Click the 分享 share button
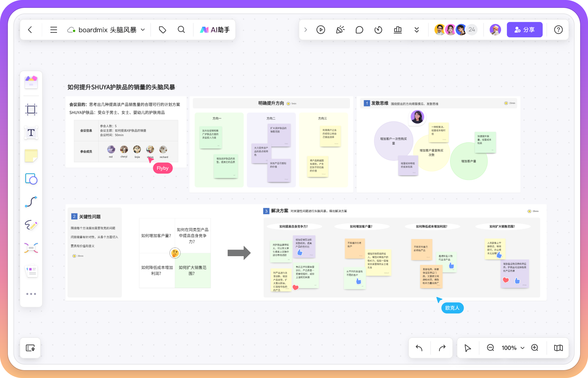The width and height of the screenshot is (588, 378). [525, 29]
